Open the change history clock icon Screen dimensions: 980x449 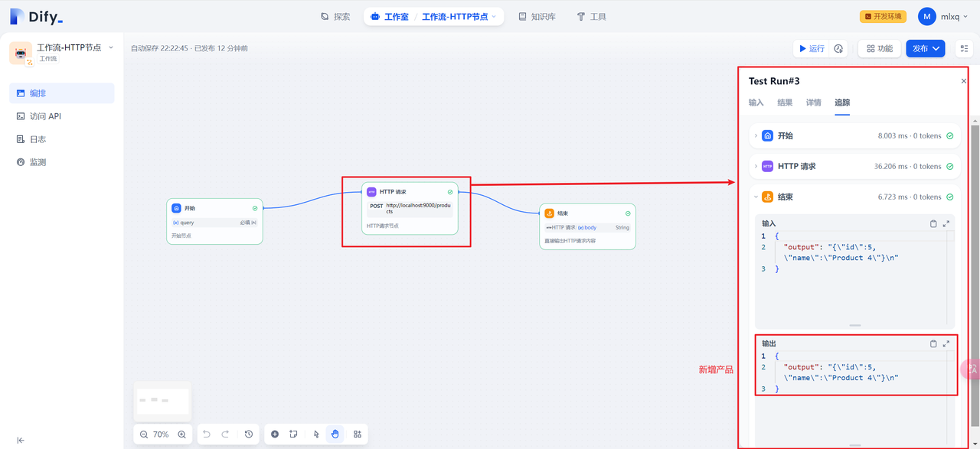click(249, 434)
